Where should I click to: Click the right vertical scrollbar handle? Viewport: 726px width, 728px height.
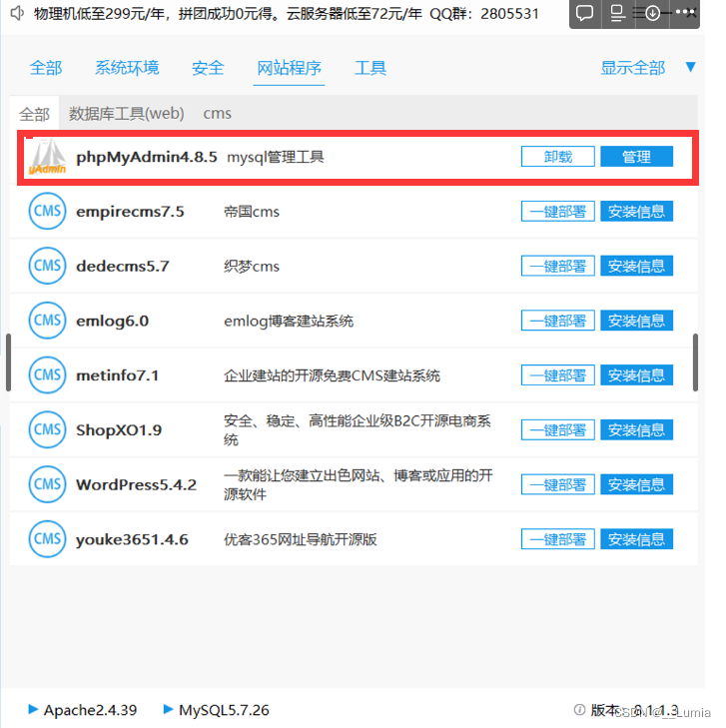(x=695, y=363)
